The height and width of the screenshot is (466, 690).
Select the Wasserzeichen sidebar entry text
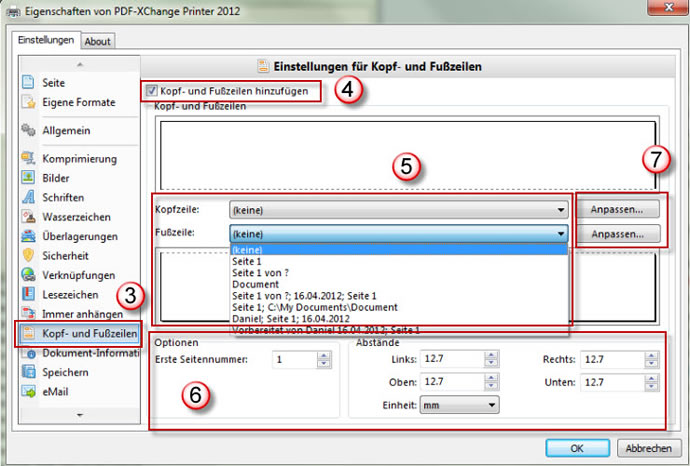(77, 217)
